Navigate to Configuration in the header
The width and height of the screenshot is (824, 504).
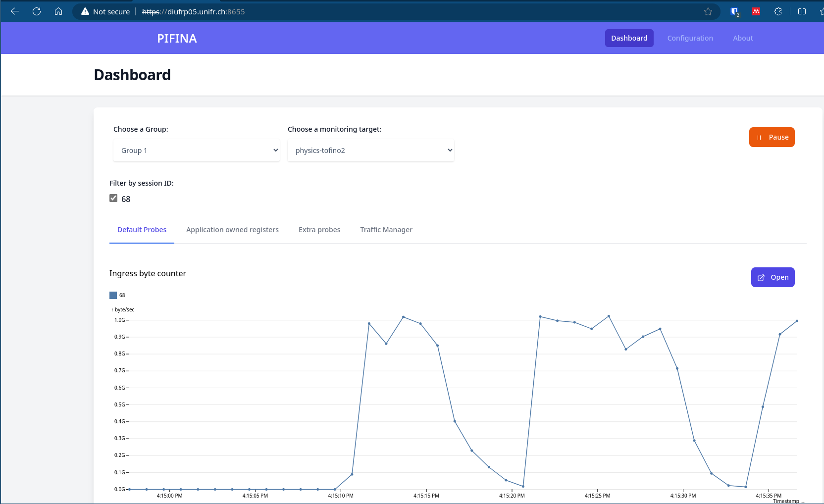pos(690,38)
